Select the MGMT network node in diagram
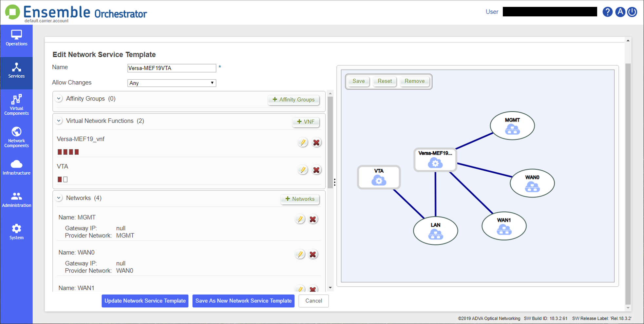This screenshot has width=644, height=324. coord(512,126)
